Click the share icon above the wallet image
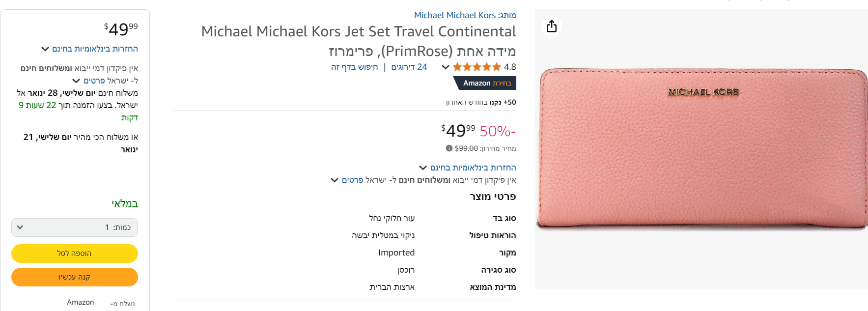This screenshot has width=868, height=311. tap(552, 26)
